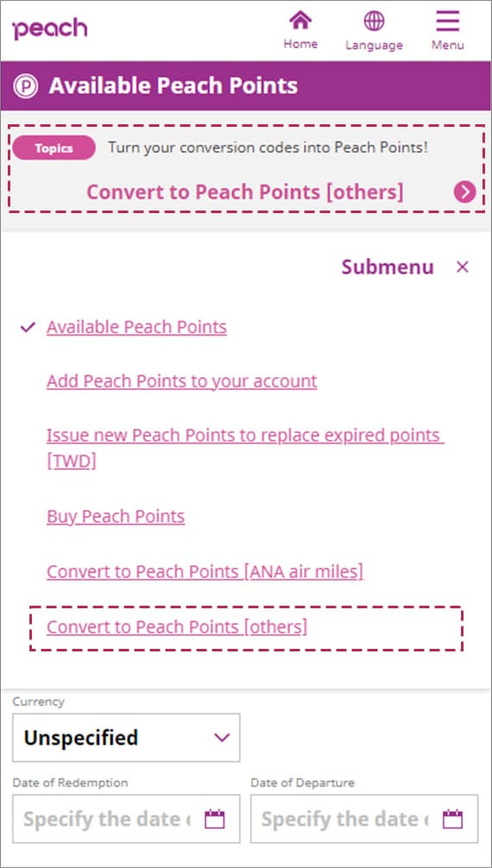Open Convert to Peach Points [ANA air miles]
The height and width of the screenshot is (868, 492).
pos(205,571)
